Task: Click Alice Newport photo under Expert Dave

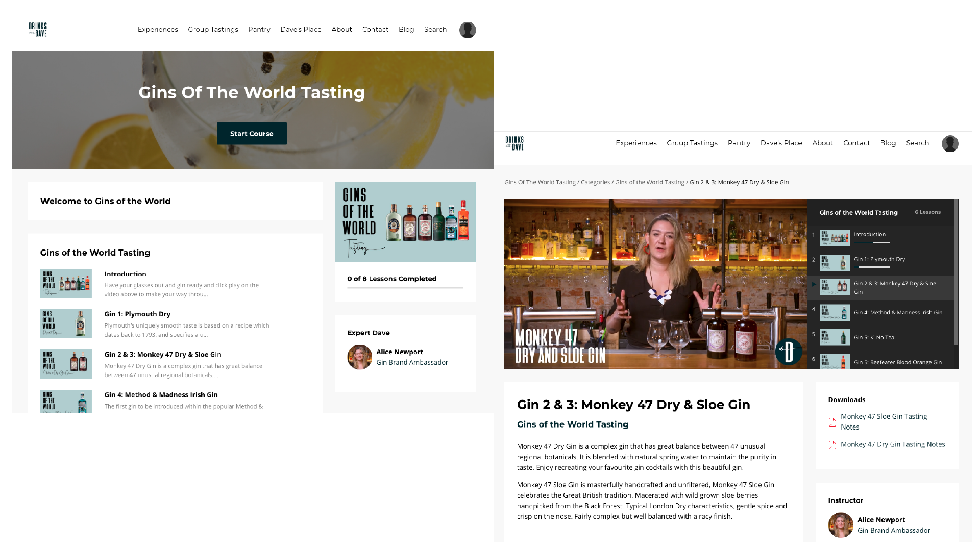Action: tap(359, 357)
